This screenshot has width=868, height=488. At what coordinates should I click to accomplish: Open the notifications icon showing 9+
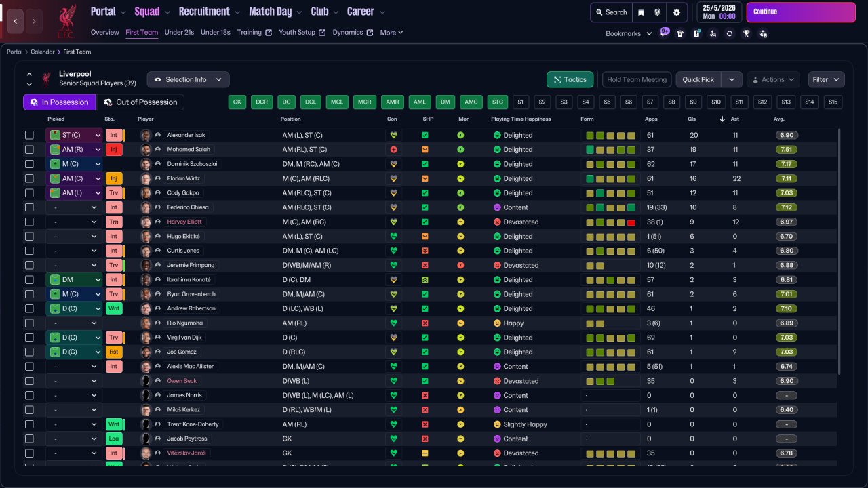pyautogui.click(x=664, y=33)
